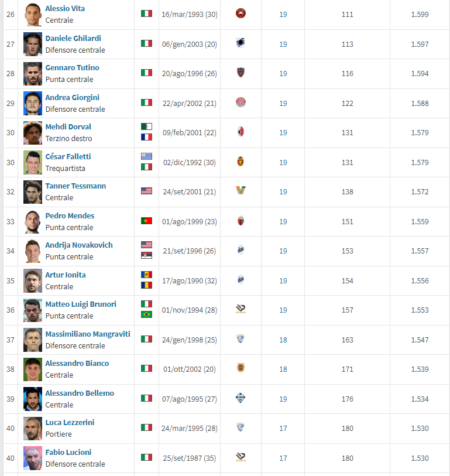Open Alessandro Bellemo's profile link

click(80, 393)
